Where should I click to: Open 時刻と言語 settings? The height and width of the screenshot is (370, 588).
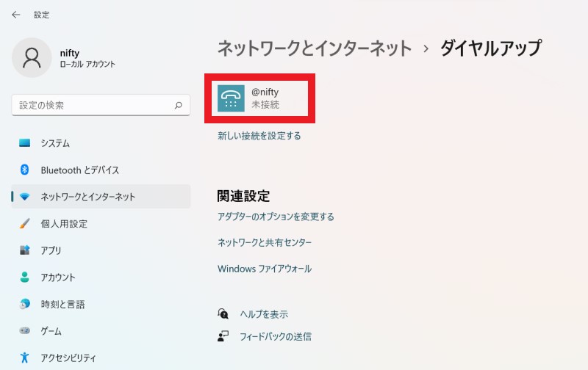[x=101, y=304]
